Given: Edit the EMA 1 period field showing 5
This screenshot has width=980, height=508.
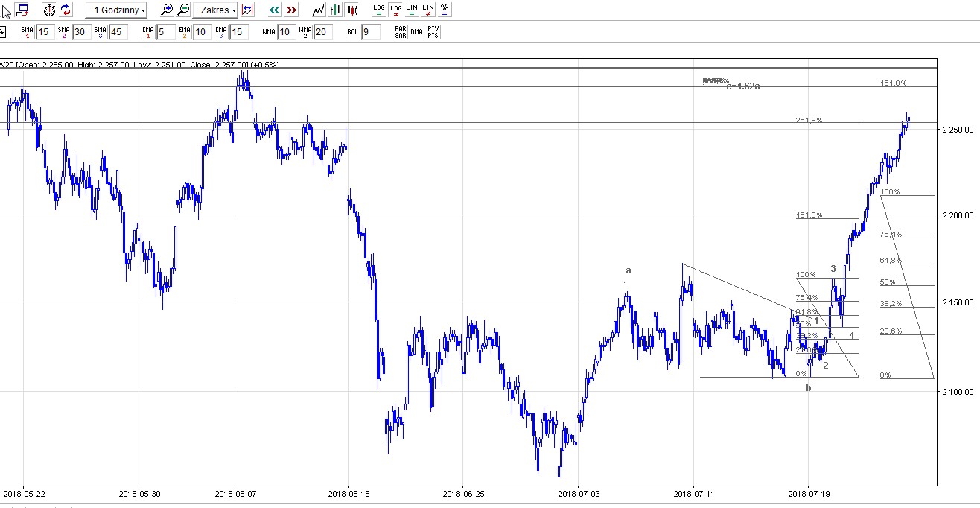Looking at the screenshot, I should [x=166, y=32].
